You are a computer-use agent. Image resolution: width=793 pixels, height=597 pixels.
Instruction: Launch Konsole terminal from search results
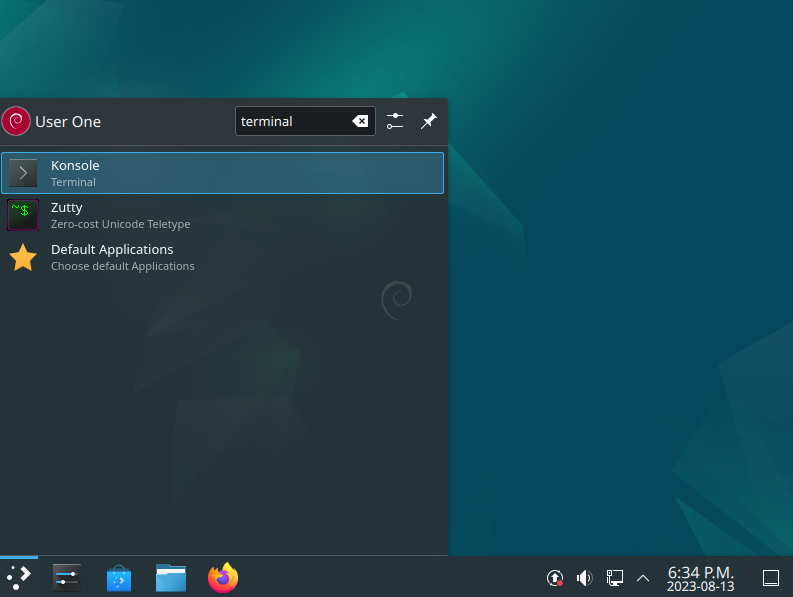pos(223,173)
